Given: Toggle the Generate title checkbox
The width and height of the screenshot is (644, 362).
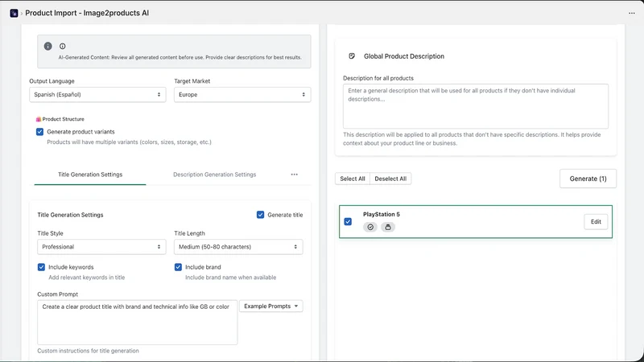Looking at the screenshot, I should [260, 215].
